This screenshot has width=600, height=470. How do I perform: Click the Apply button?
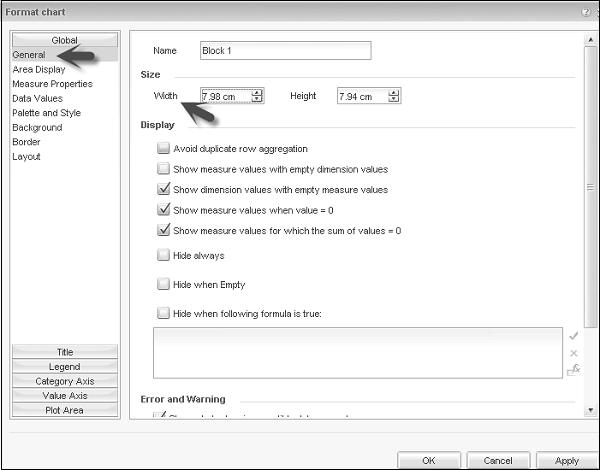coord(567,460)
